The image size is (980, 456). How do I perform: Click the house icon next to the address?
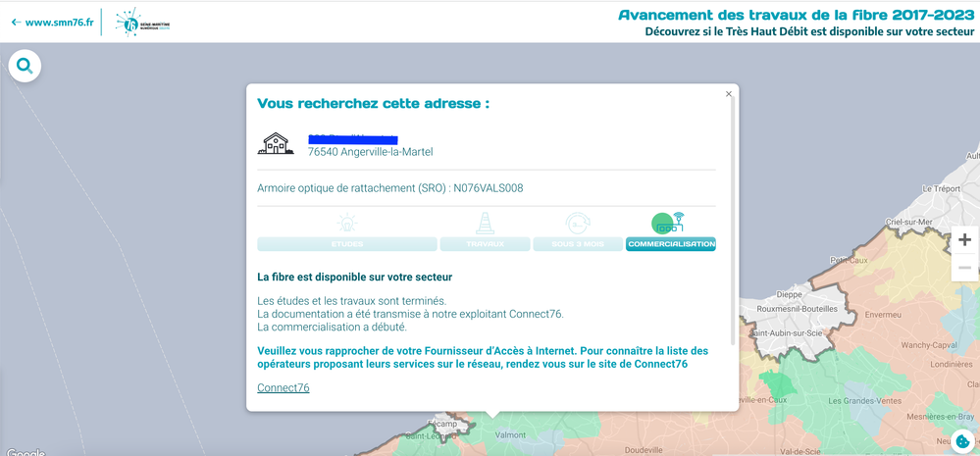tap(276, 143)
